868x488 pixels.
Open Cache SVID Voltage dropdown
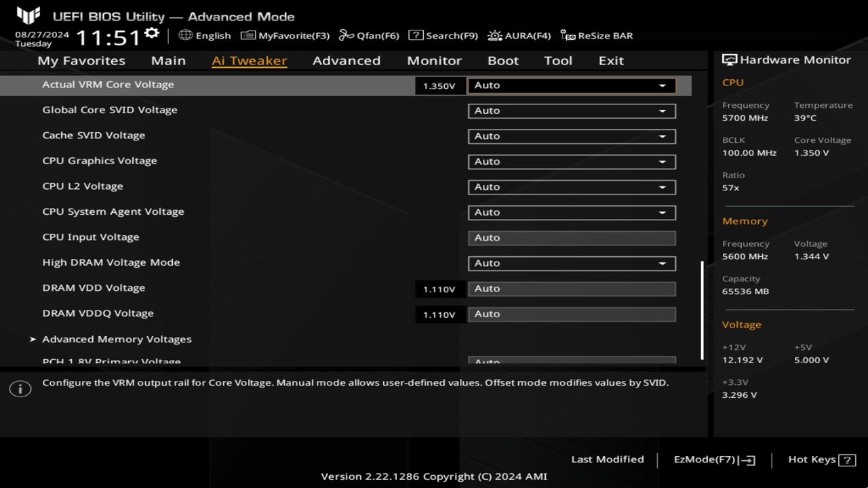click(572, 136)
